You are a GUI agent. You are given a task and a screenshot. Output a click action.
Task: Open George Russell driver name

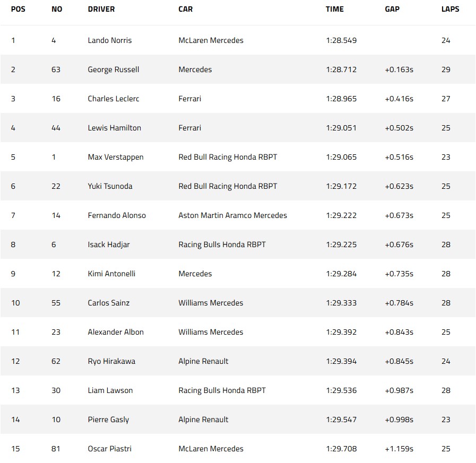point(113,69)
